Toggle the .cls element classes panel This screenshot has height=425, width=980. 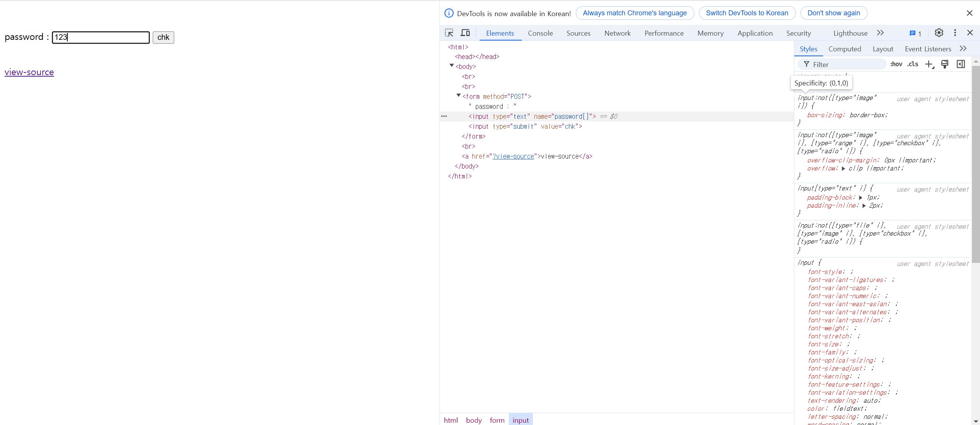coord(913,64)
